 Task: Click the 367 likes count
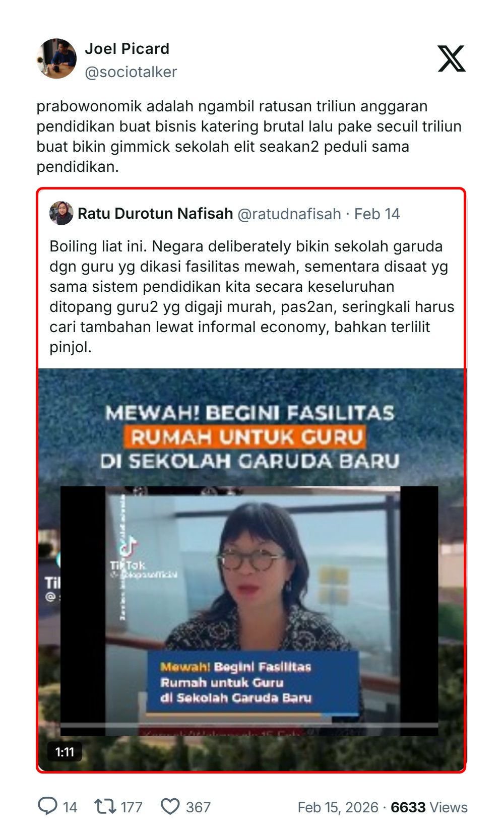(198, 807)
